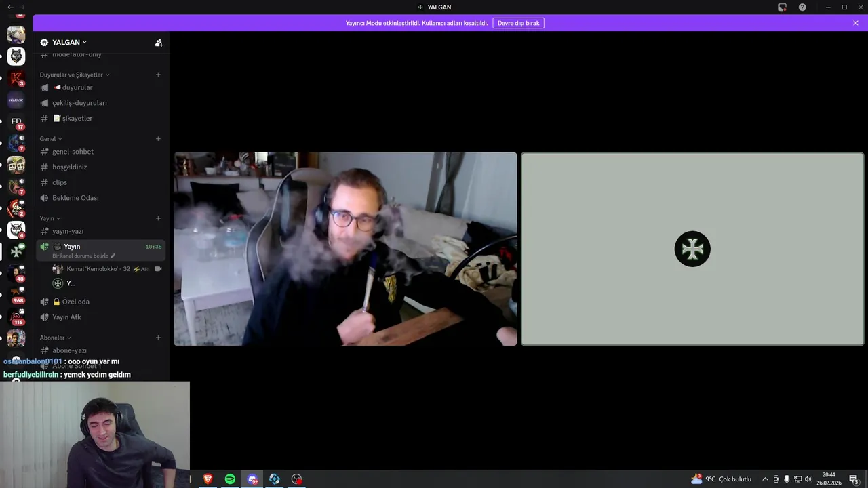
Task: Open the dark purple HELLOJUNE server icon
Action: 16,100
